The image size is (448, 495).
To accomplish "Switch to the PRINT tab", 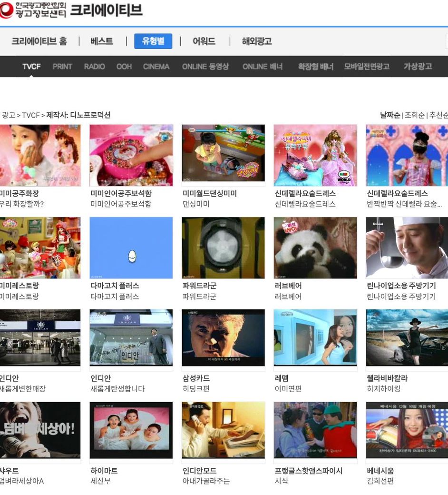I will pos(62,67).
